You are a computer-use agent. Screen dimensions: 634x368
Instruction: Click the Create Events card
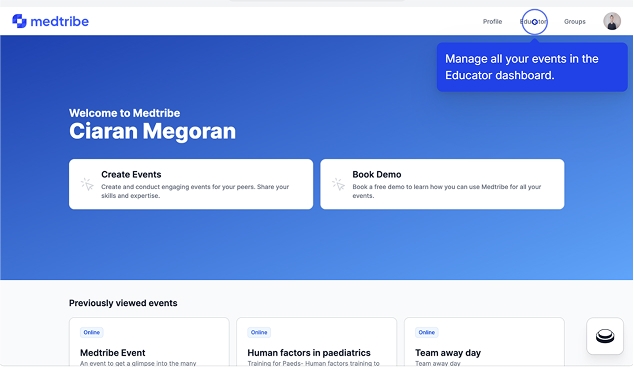click(191, 184)
